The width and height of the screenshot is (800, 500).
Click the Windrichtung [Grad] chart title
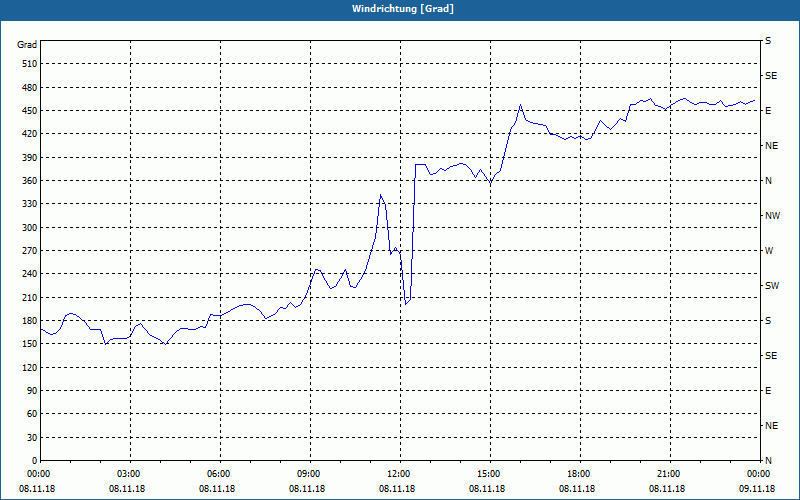pyautogui.click(x=403, y=9)
